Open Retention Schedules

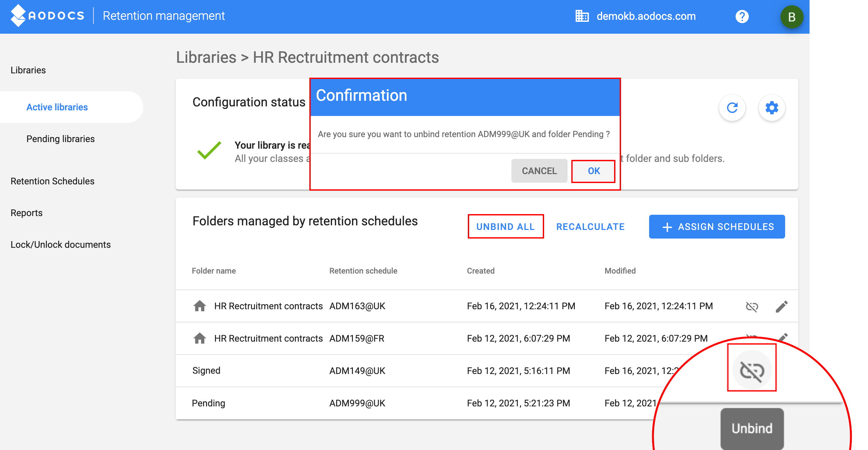pos(52,181)
